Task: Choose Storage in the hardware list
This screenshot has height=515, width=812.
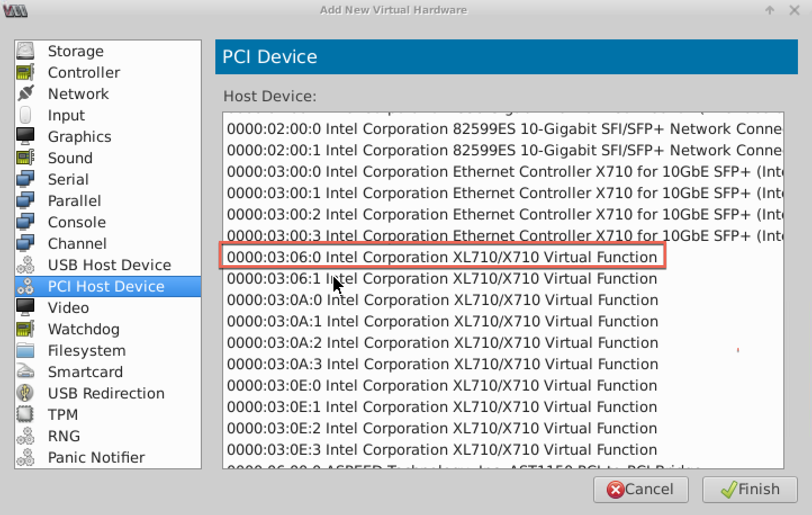Action: pyautogui.click(x=108, y=51)
